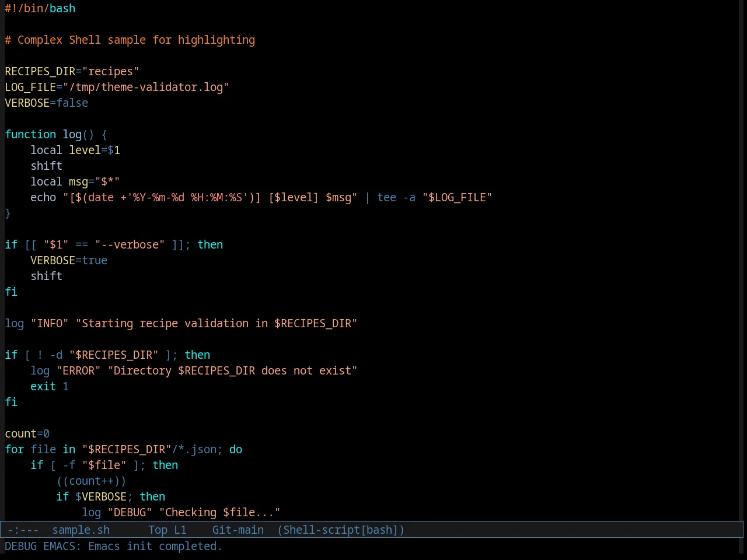The height and width of the screenshot is (560, 747).
Task: Click the 'do' keyword ending the for line
Action: point(236,449)
